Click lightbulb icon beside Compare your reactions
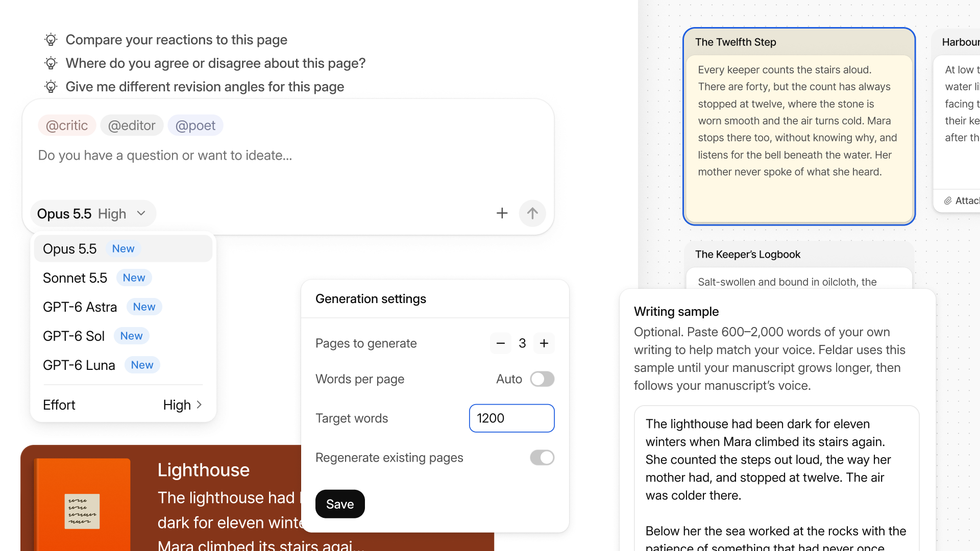The width and height of the screenshot is (980, 551). point(51,40)
